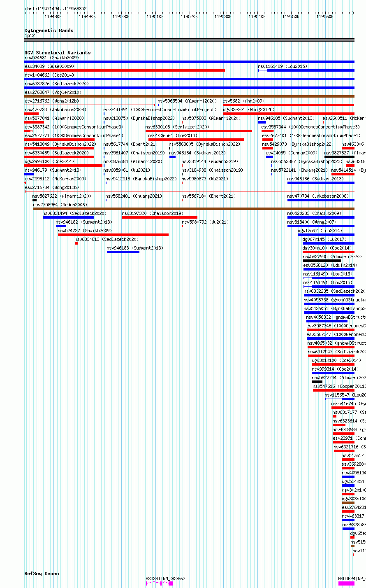Select nsv5563805 (ByrskaBishop2022) label

click(x=204, y=144)
